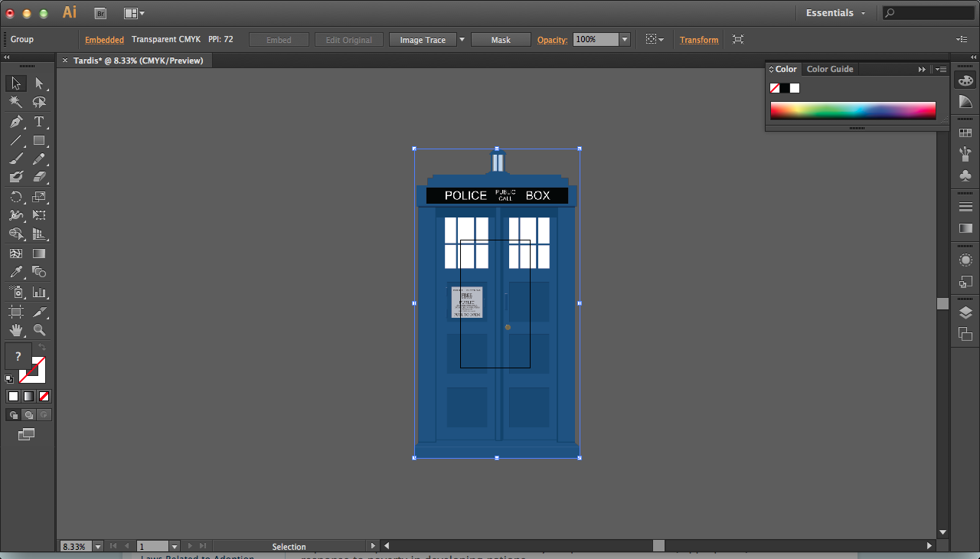Select the Blend tool
Image resolution: width=980 pixels, height=559 pixels.
[x=39, y=272]
